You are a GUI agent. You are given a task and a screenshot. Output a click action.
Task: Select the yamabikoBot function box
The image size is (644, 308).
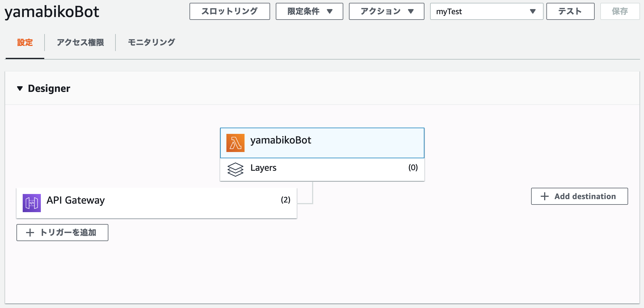pyautogui.click(x=322, y=143)
